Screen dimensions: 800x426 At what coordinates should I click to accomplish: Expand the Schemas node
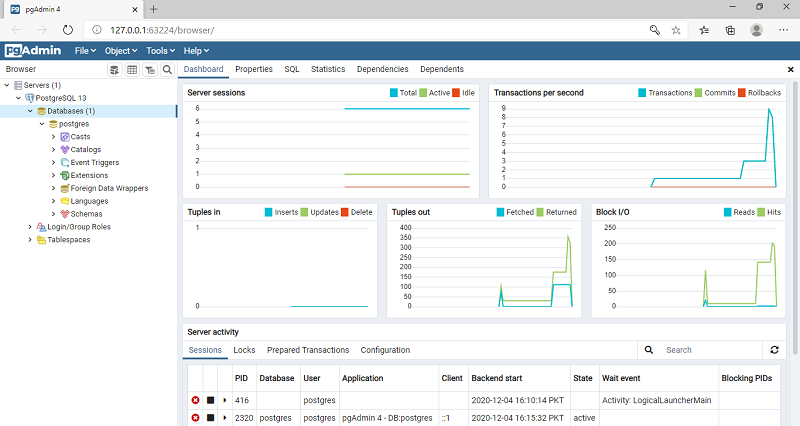coord(54,214)
